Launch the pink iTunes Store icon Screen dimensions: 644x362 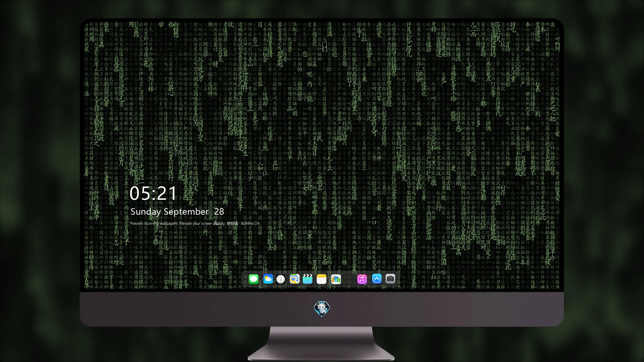point(362,279)
